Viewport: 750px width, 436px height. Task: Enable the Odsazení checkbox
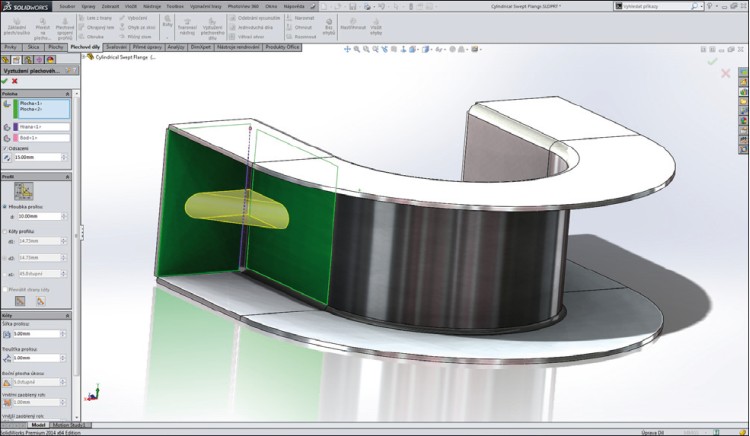pyautogui.click(x=4, y=147)
